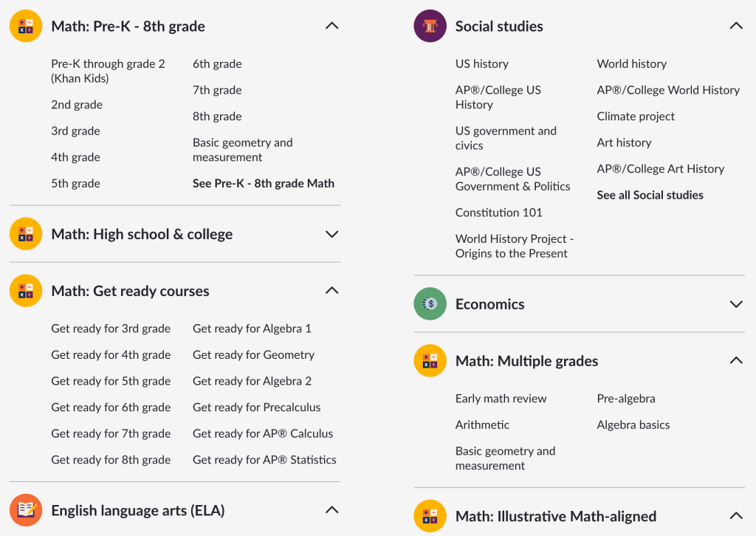Click the Math: Get ready courses icon
Image resolution: width=756 pixels, height=536 pixels.
pos(24,290)
